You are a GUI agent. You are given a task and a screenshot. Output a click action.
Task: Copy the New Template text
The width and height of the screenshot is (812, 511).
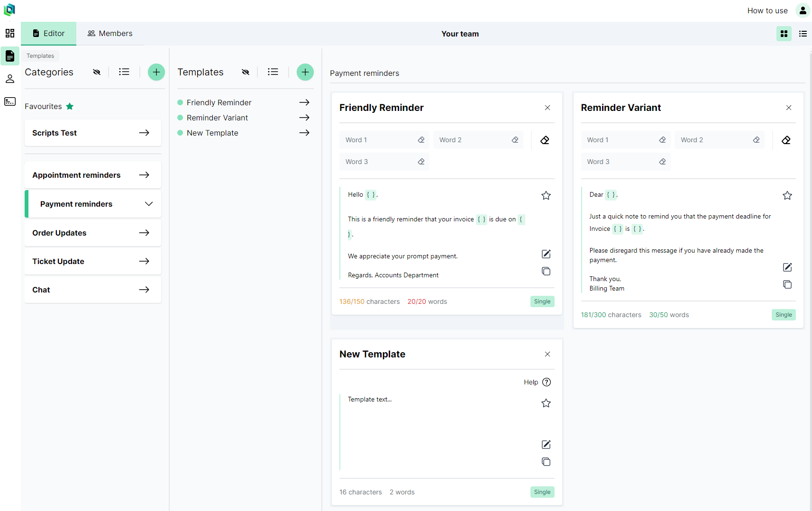click(x=546, y=462)
